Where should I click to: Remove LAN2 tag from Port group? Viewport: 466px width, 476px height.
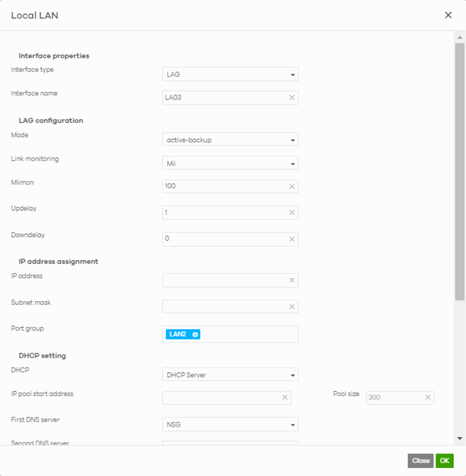coord(195,335)
